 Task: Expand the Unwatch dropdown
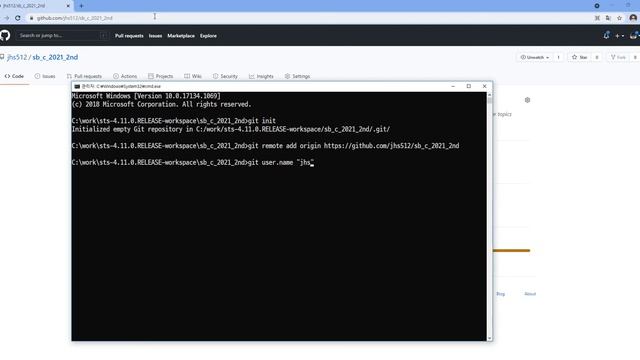point(535,58)
